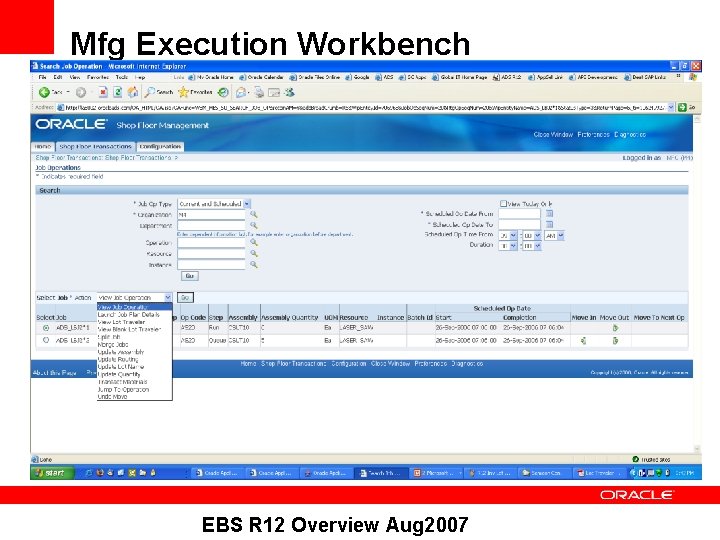The width and height of the screenshot is (720, 540).
Task: Switch to the Configuration tab
Action: point(160,146)
